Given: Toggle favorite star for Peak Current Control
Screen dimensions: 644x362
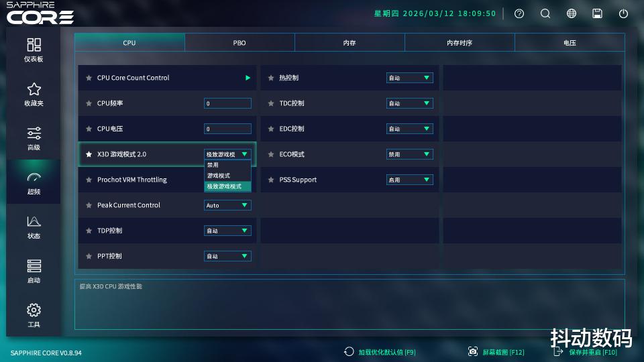Looking at the screenshot, I should pyautogui.click(x=89, y=205).
